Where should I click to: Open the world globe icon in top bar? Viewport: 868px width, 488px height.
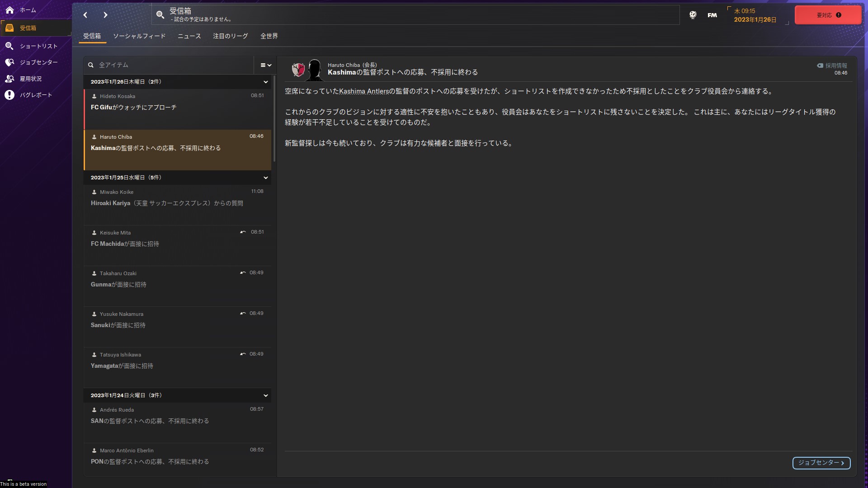tap(693, 15)
